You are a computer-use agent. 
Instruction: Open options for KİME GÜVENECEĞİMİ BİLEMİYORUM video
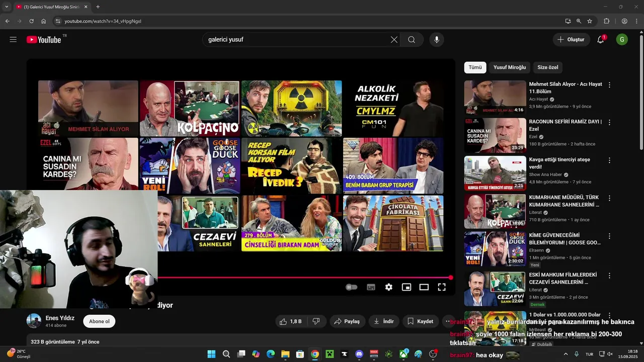tap(609, 236)
